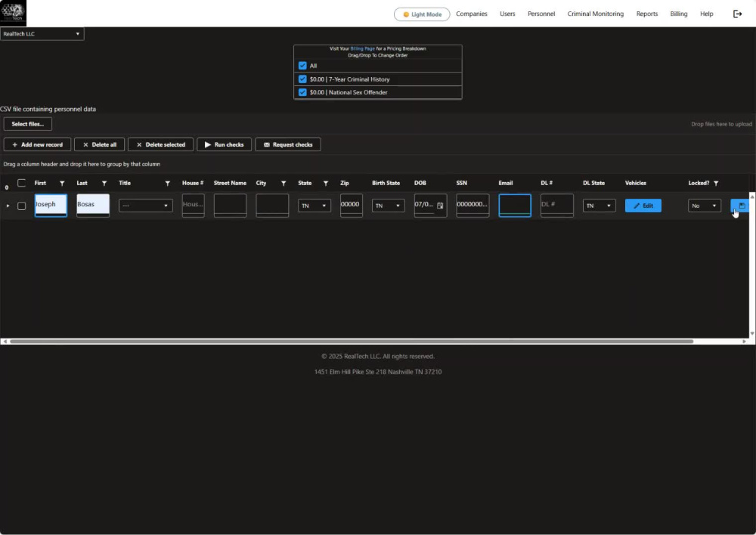Click the Delete selected button
The image size is (756, 535).
point(160,144)
